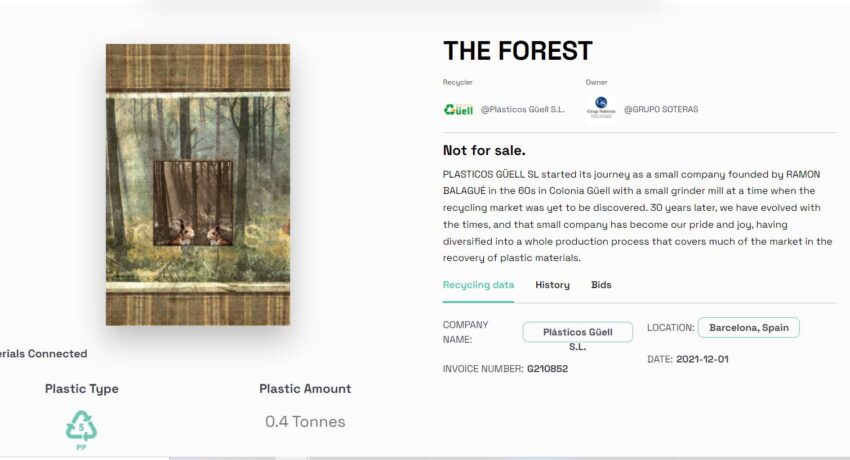Click the 0.4 Tonnes plastic amount

click(305, 422)
